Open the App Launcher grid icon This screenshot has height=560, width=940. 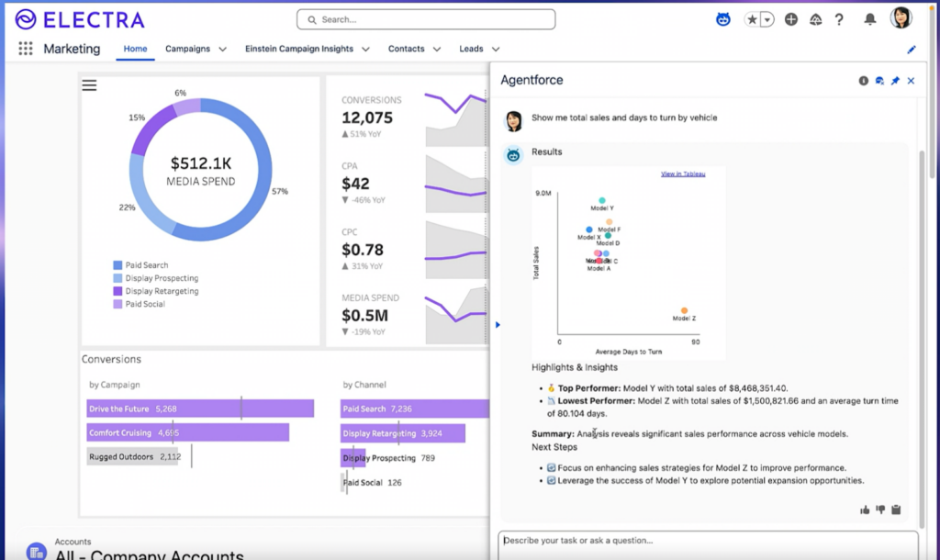[x=25, y=49]
